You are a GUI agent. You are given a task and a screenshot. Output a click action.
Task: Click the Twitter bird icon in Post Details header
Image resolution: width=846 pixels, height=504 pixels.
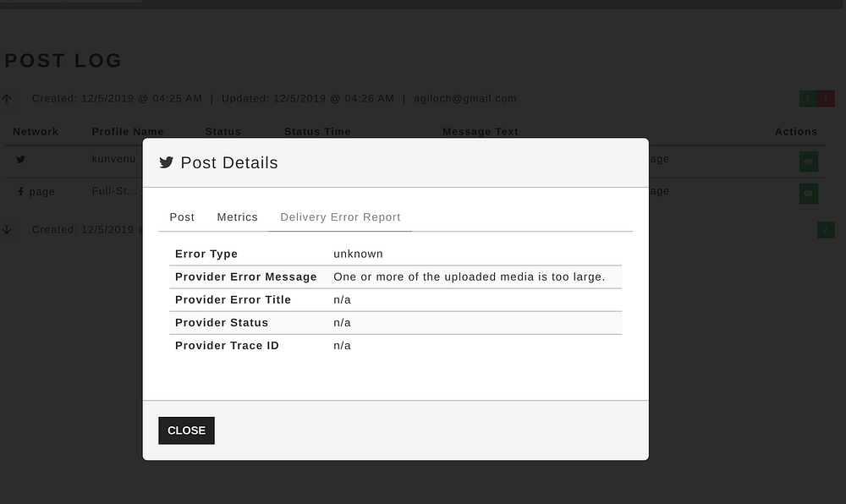[167, 162]
